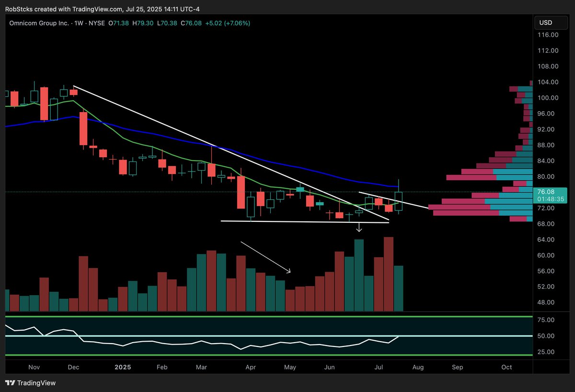Select the high value H79.30
The height and width of the screenshot is (392, 575).
142,23
